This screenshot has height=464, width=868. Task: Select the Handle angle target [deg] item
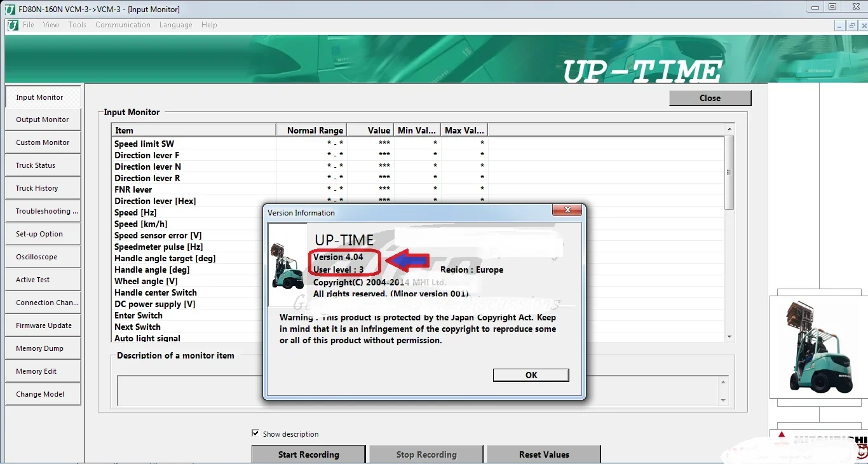165,258
